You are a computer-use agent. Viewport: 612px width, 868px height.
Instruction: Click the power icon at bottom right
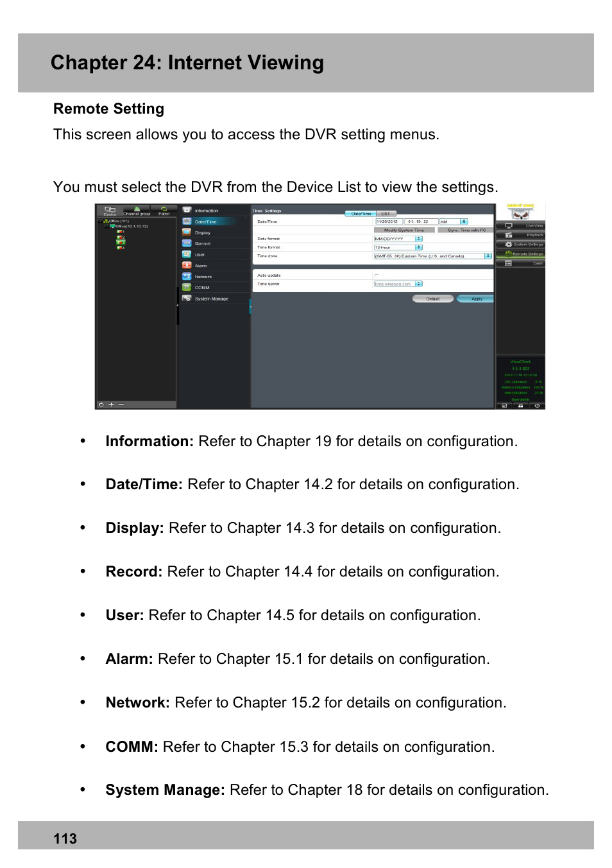coord(537,406)
